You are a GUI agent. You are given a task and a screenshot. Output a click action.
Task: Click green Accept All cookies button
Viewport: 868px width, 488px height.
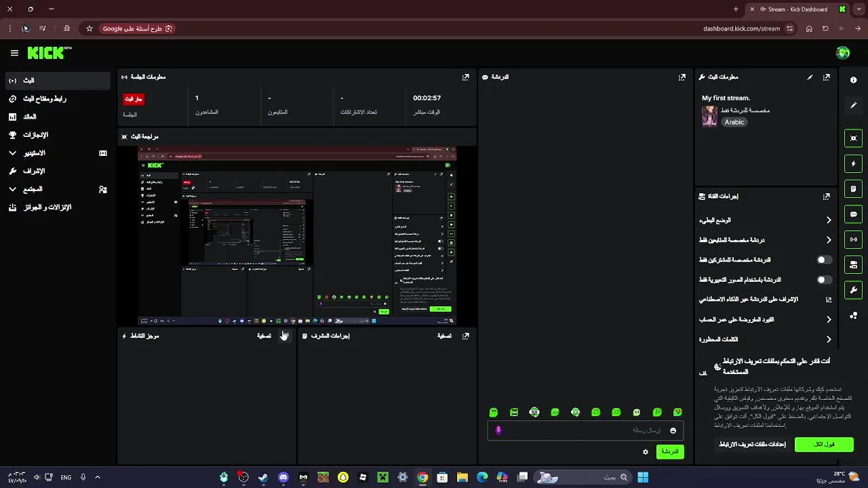coord(824,444)
